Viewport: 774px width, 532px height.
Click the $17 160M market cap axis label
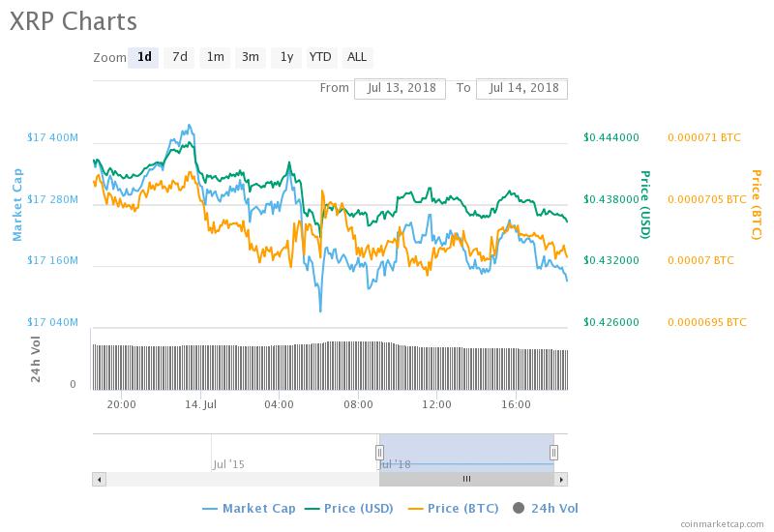(x=52, y=260)
